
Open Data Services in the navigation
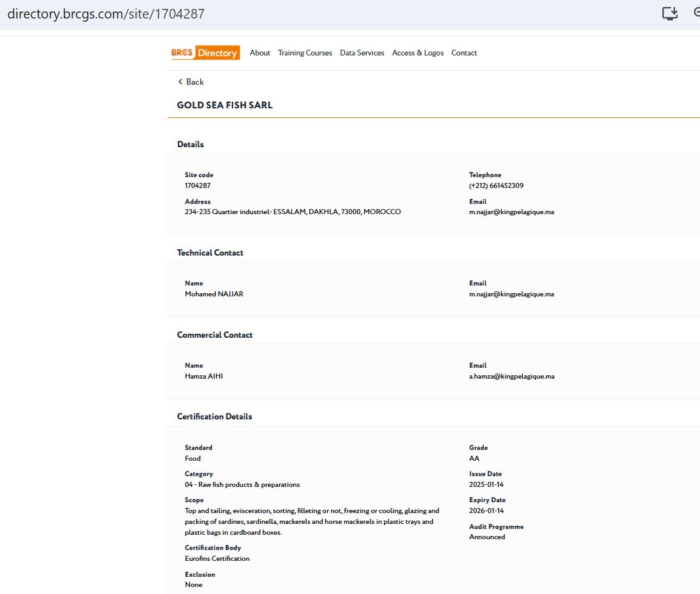[x=362, y=53]
